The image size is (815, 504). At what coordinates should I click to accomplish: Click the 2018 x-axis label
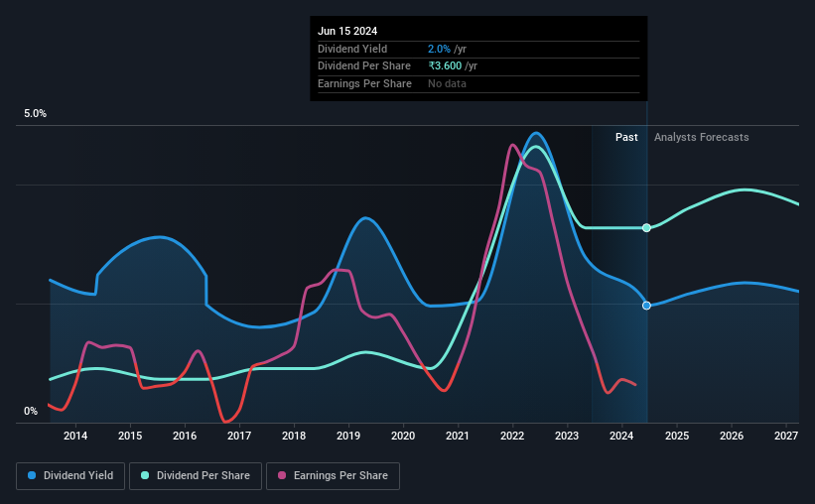[294, 436]
